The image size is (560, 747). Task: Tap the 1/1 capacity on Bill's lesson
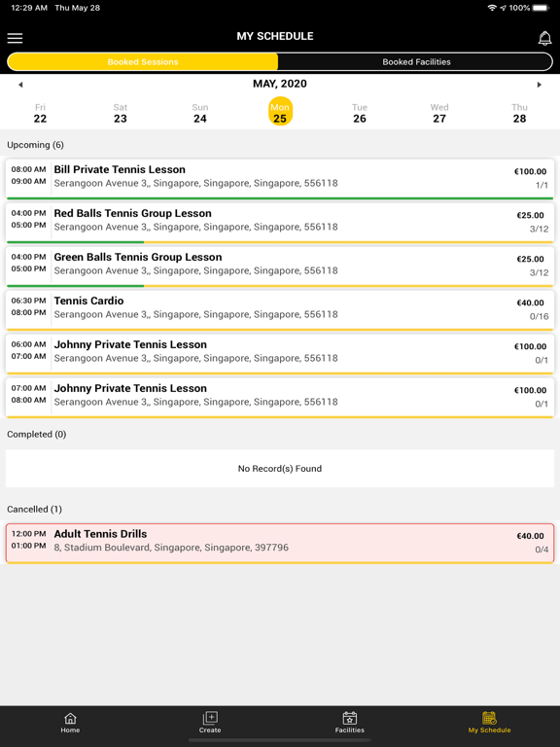[x=542, y=186]
